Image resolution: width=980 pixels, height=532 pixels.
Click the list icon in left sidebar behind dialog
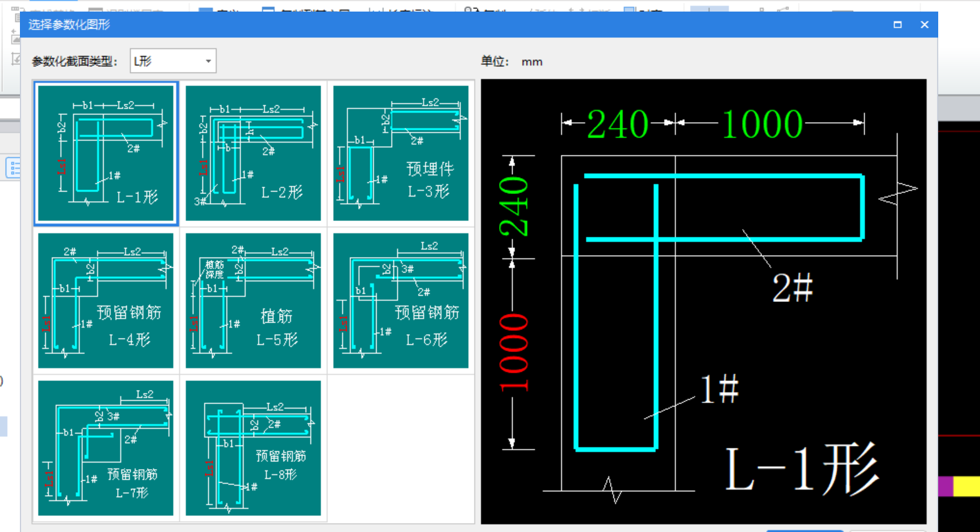(x=14, y=168)
